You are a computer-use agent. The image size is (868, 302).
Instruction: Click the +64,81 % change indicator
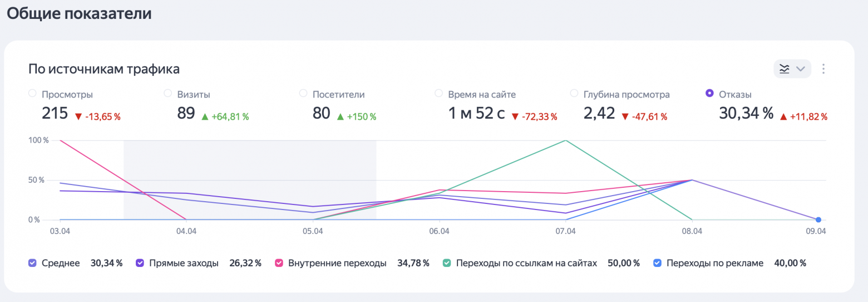(225, 117)
